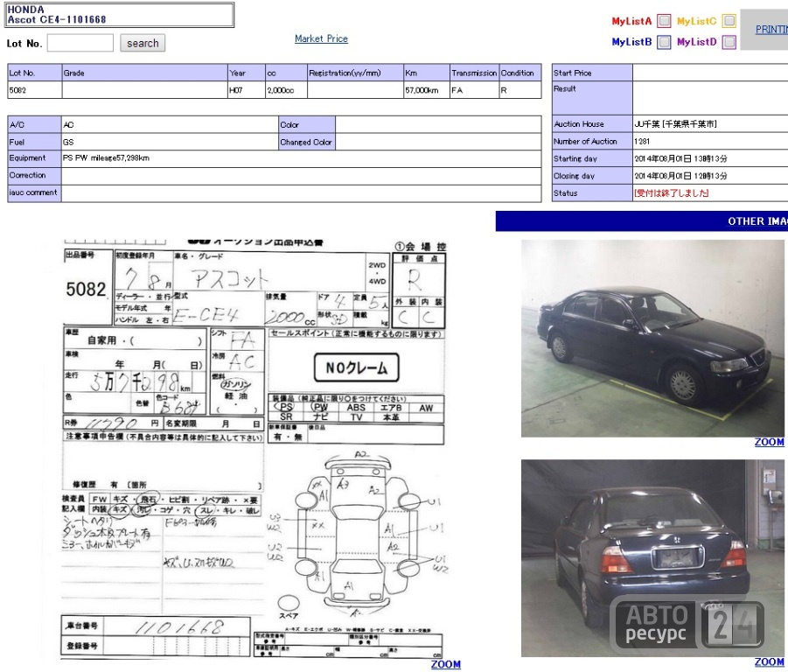Click the Start Price label cell
The height and width of the screenshot is (672, 788).
click(x=592, y=73)
